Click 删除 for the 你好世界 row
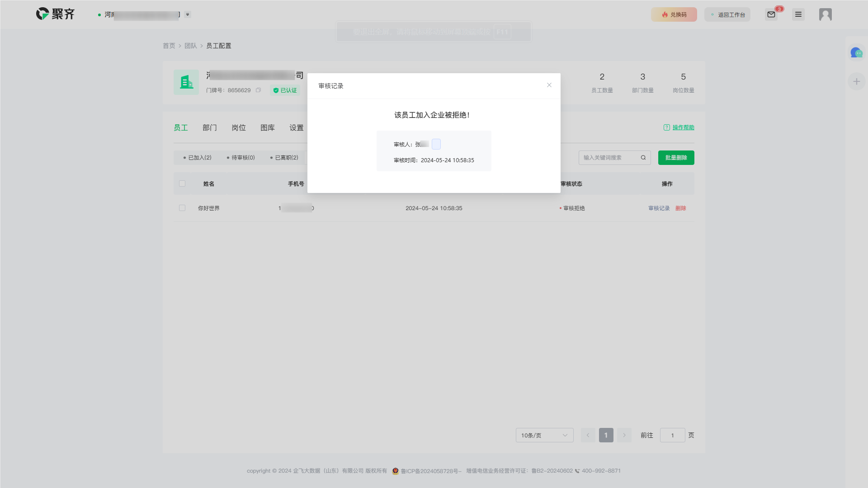Image resolution: width=868 pixels, height=488 pixels. click(x=680, y=208)
